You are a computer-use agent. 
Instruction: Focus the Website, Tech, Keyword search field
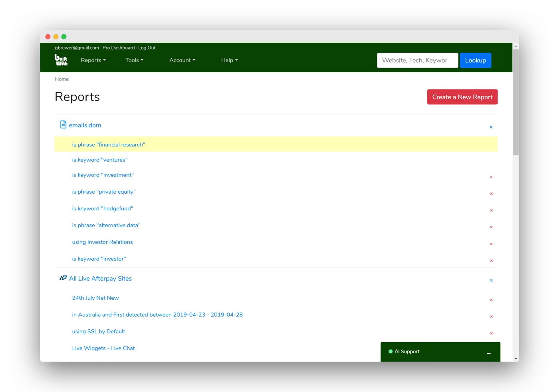417,60
